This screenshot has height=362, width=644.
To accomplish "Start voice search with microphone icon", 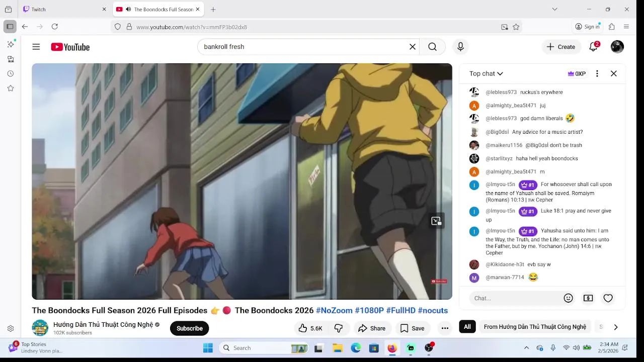I will [x=460, y=47].
